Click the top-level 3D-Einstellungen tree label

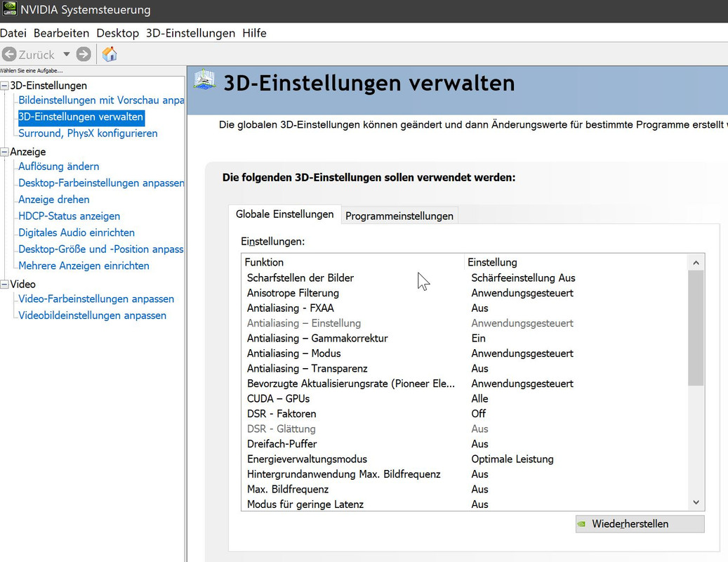[x=48, y=86]
